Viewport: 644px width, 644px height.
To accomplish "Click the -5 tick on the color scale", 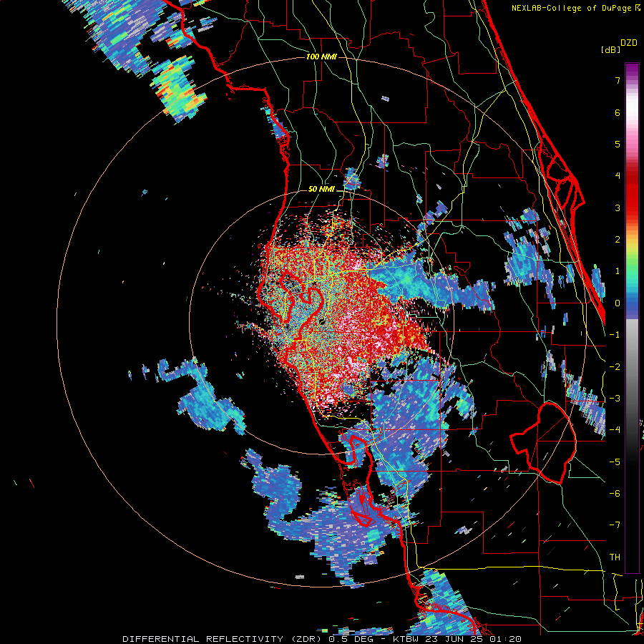I will pos(615,462).
